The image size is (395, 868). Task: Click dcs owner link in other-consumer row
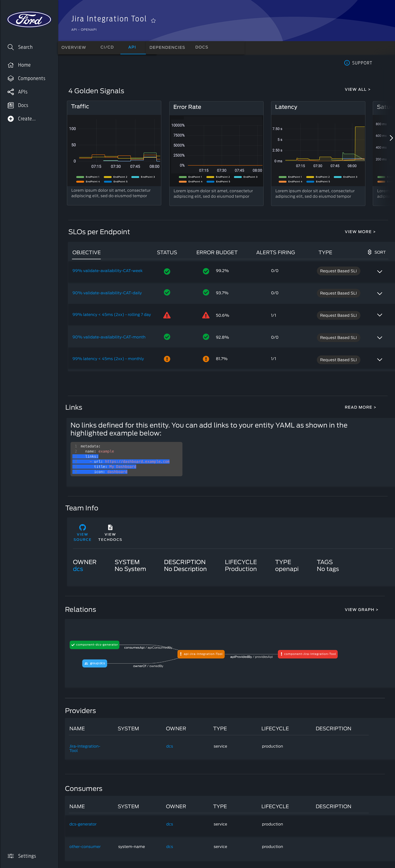tap(170, 846)
